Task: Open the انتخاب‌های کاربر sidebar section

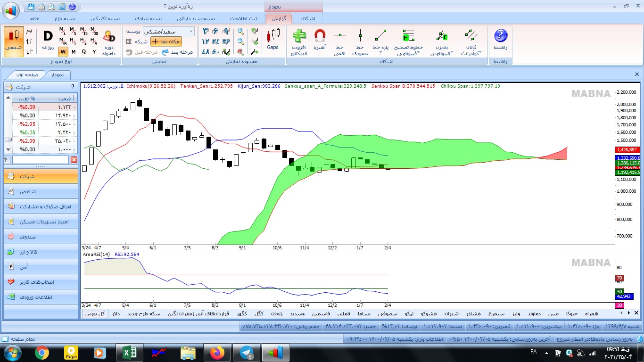Action: 41,282
